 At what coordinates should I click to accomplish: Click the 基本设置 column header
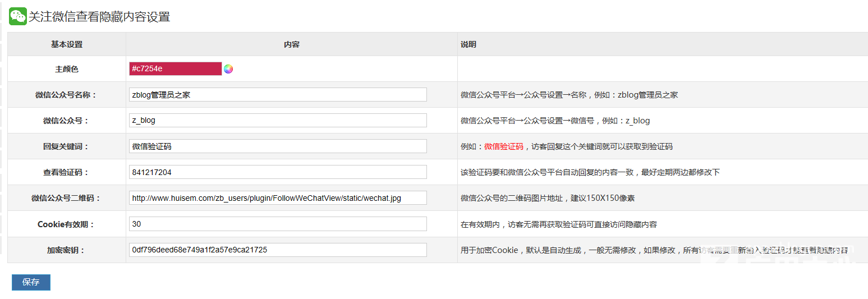click(66, 44)
